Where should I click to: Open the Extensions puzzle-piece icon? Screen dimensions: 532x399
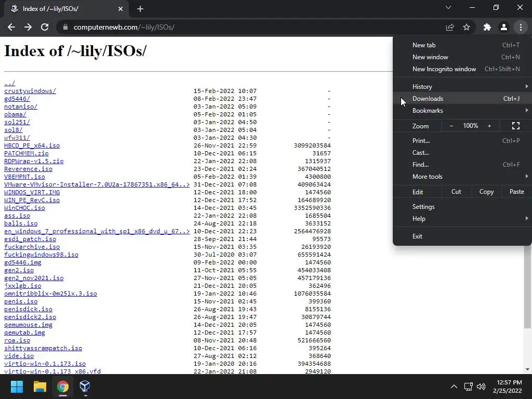[487, 27]
